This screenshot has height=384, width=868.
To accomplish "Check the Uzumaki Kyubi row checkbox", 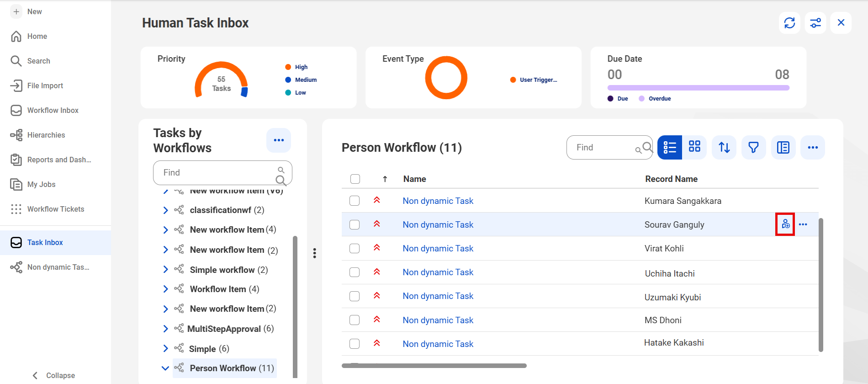I will [355, 296].
